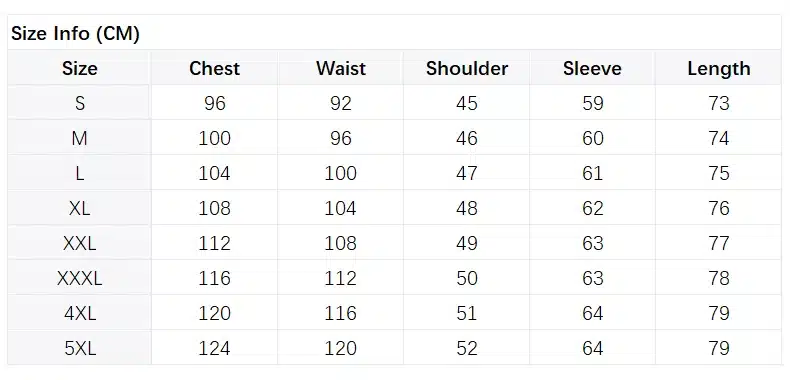This screenshot has height=380, width=790.
Task: Select the Length column header
Action: coord(718,69)
